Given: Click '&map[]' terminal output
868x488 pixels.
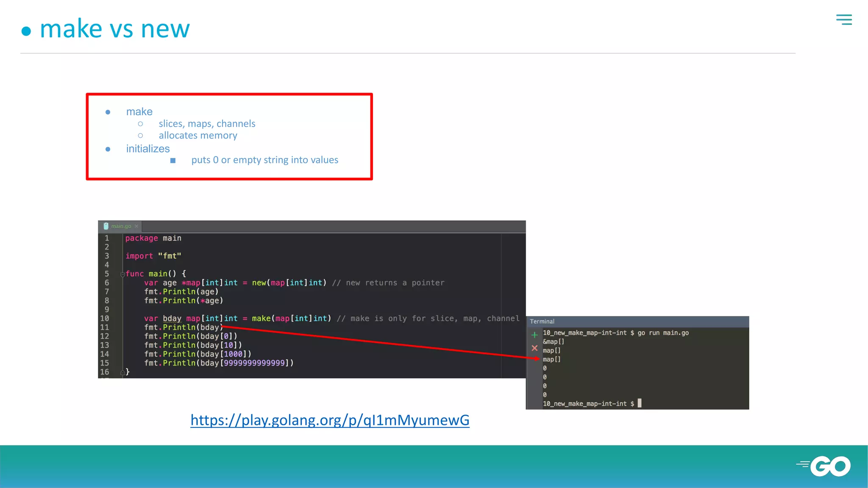Looking at the screenshot, I should pos(554,341).
